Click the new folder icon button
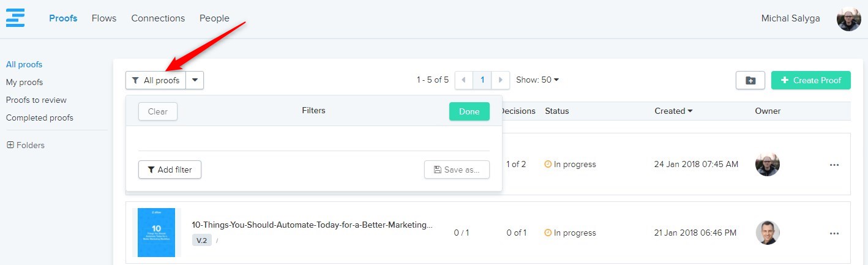The width and height of the screenshot is (868, 265). (x=750, y=80)
